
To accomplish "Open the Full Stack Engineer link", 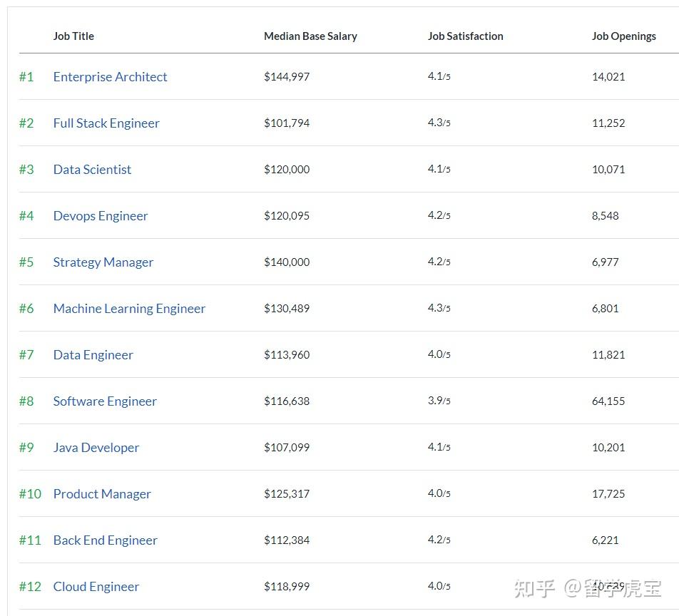I will point(106,123).
